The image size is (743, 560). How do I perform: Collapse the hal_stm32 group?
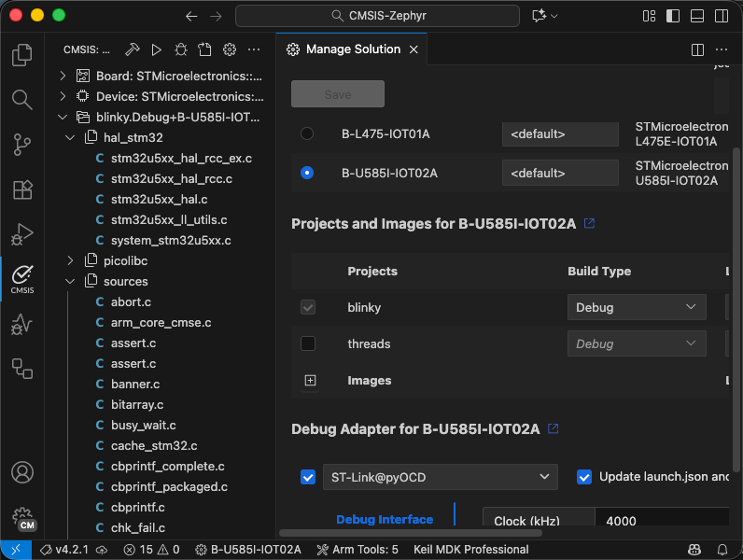pyautogui.click(x=70, y=137)
